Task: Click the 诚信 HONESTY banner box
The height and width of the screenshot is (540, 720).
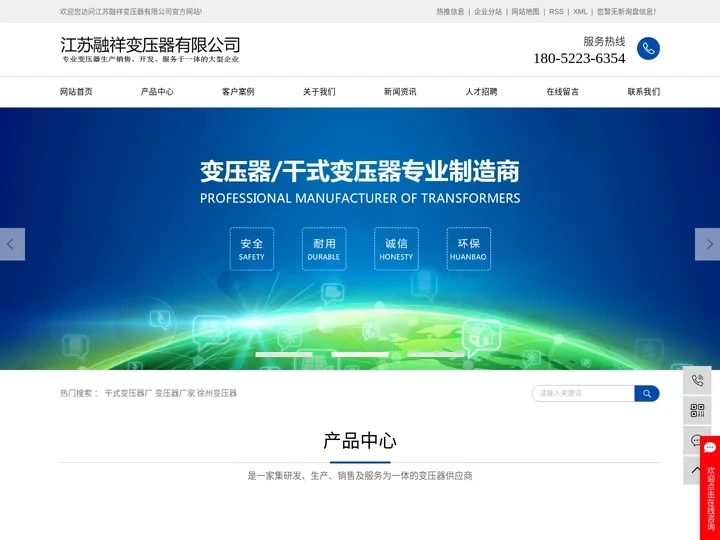Action: [396, 249]
